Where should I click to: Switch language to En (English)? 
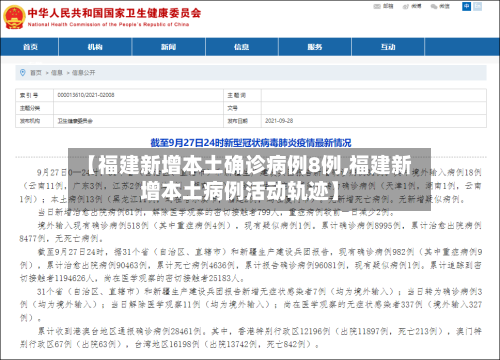pos(478,6)
